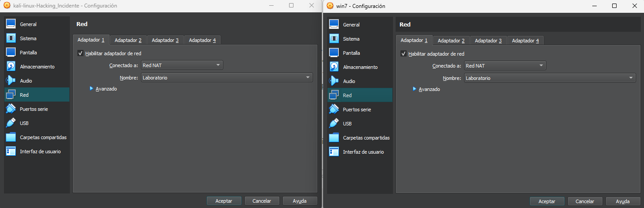This screenshot has height=208, width=644.
Task: Open Interfaz de usuario in win7 window
Action: pos(363,152)
